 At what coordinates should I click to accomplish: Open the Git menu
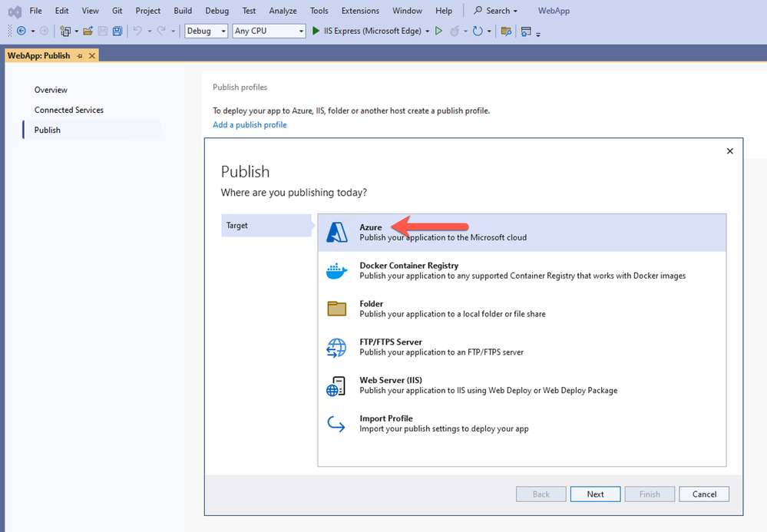pos(117,11)
